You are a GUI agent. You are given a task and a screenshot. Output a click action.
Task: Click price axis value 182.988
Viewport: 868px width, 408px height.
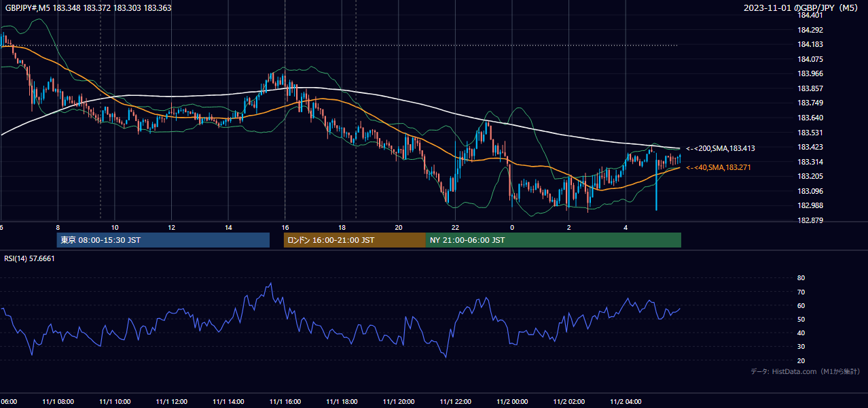[810, 206]
